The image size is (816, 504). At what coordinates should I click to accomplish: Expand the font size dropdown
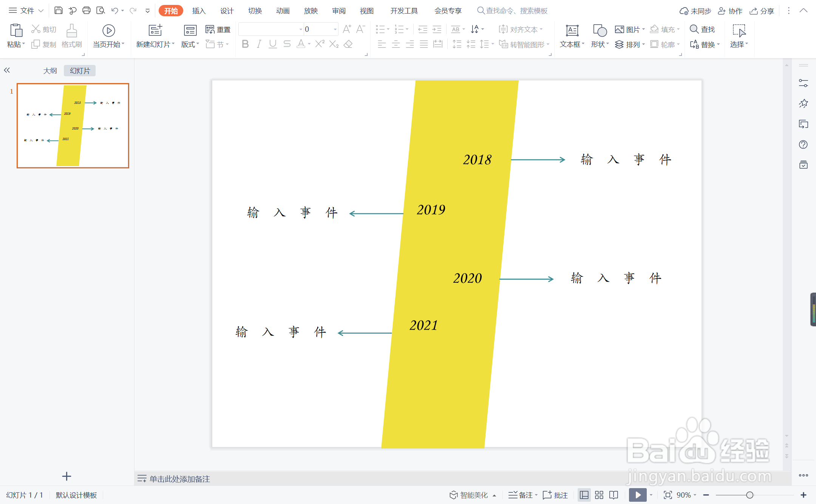[x=335, y=29]
